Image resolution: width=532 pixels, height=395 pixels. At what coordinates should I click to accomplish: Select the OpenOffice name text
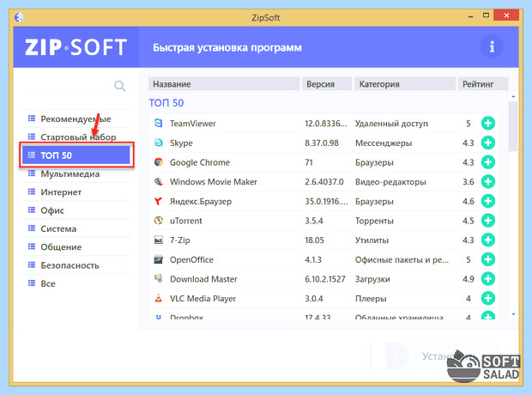pyautogui.click(x=191, y=259)
